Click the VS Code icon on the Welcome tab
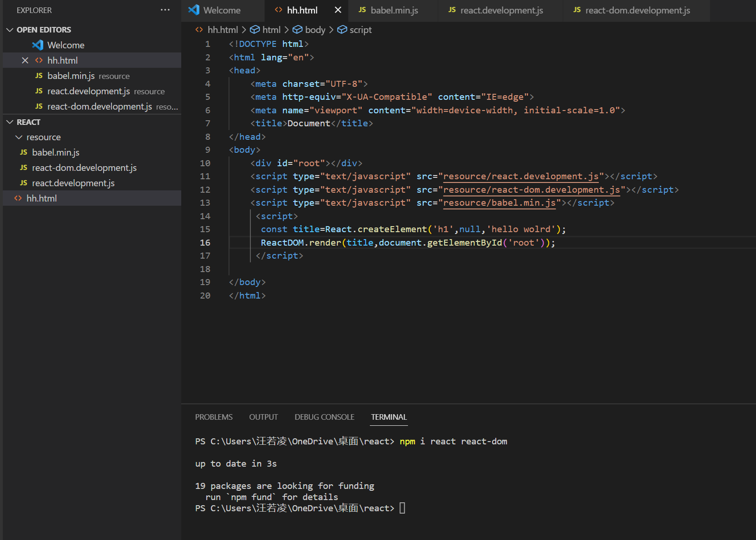 (194, 10)
